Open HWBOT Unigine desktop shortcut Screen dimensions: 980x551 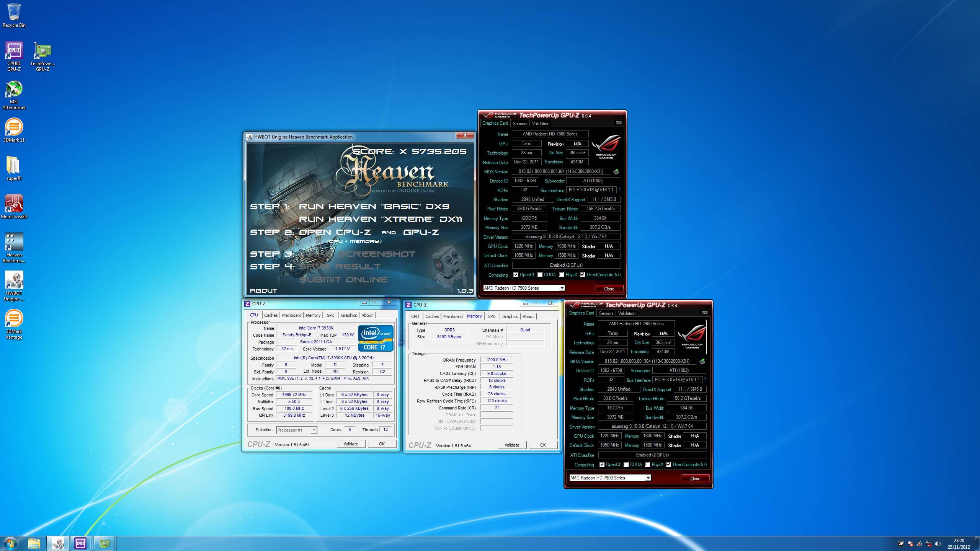pos(14,286)
